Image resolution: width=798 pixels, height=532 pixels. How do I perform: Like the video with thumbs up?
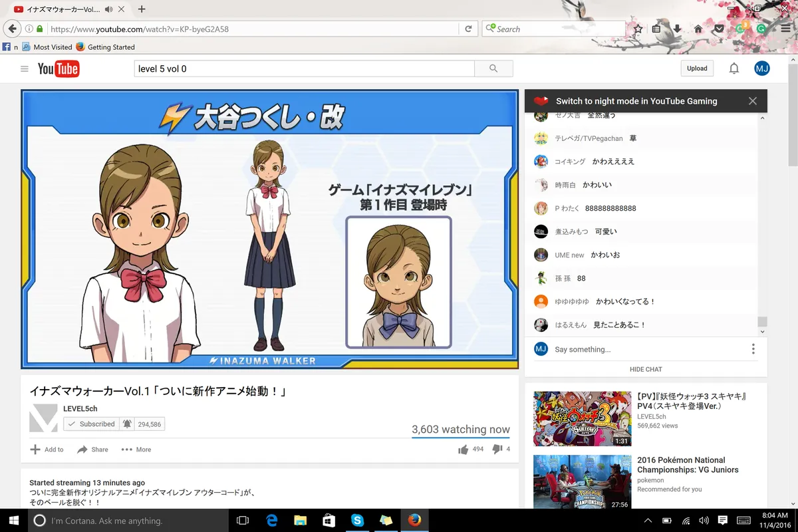[x=464, y=450]
